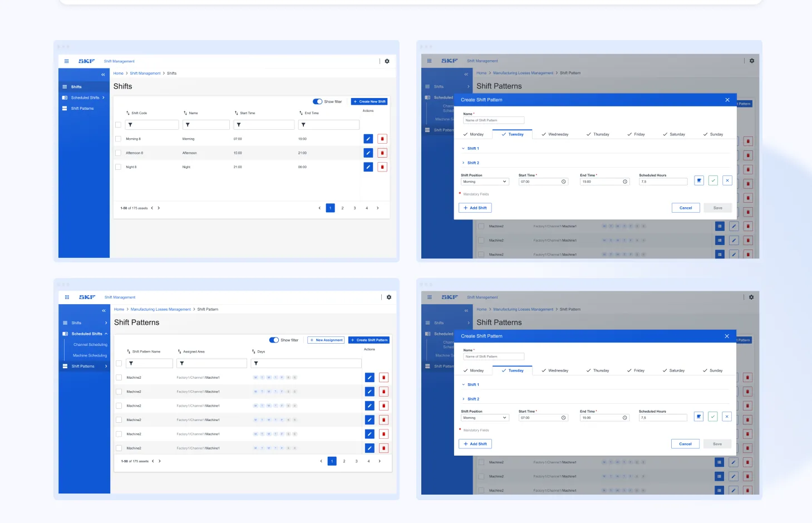Viewport: 812px width, 523px height.
Task: Check select-all in the undimmed Shift Patterns table
Action: pos(119,363)
